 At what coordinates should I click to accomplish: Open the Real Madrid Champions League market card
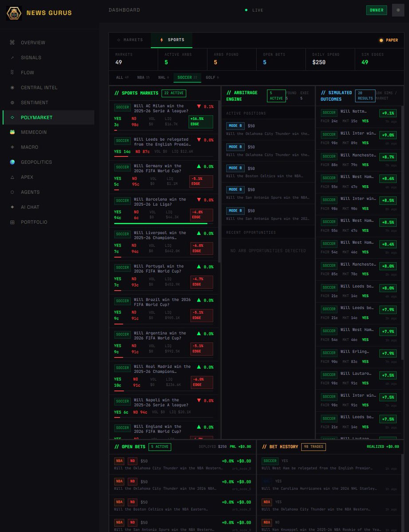coord(164,378)
